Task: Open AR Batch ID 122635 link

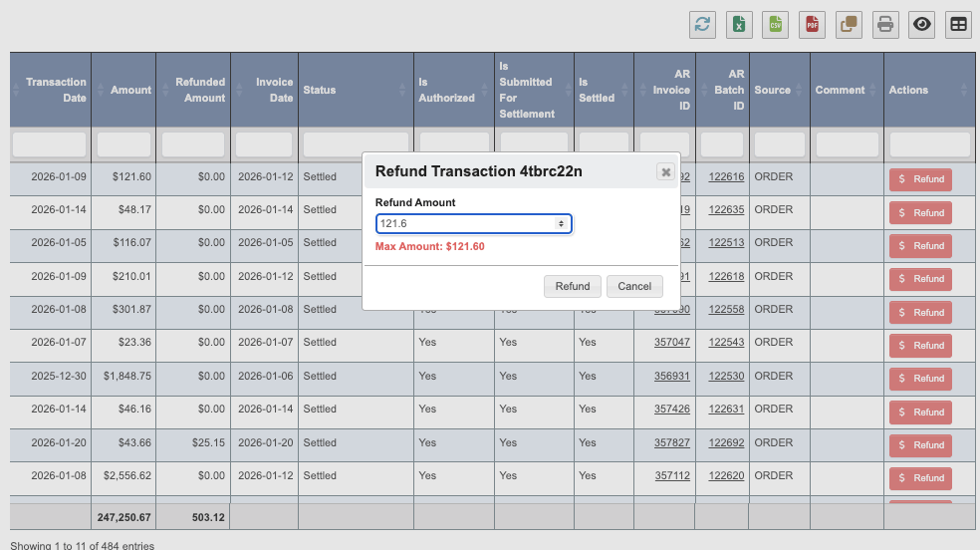Action: click(726, 209)
